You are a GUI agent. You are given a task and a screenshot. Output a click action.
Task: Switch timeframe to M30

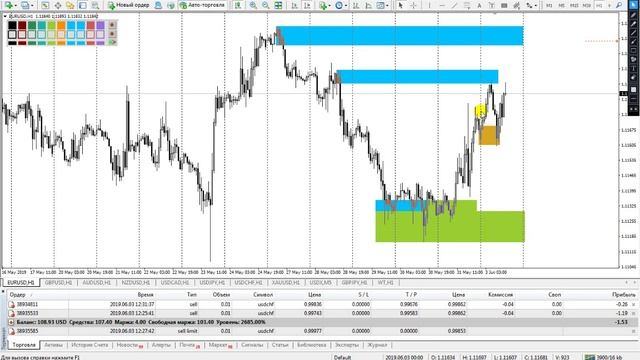click(587, 5)
